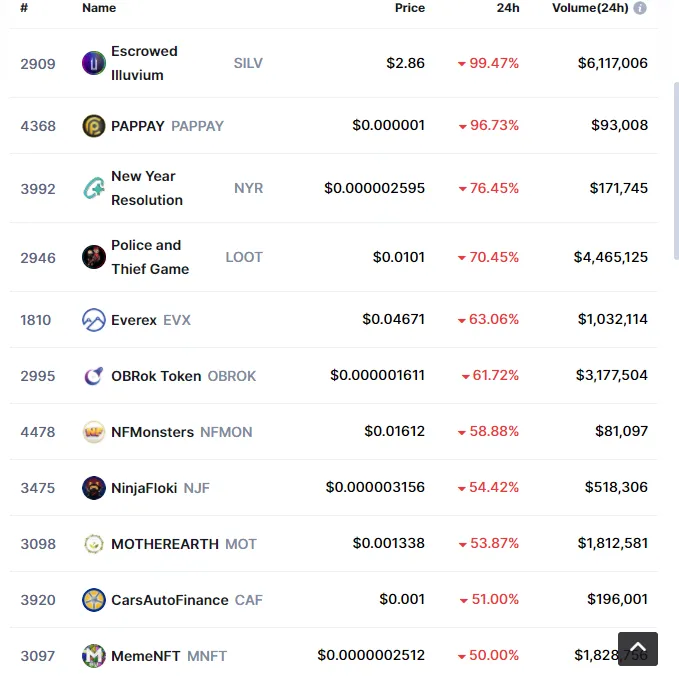Click the OBRok Token logo icon
This screenshot has height=680, width=679.
(x=94, y=376)
